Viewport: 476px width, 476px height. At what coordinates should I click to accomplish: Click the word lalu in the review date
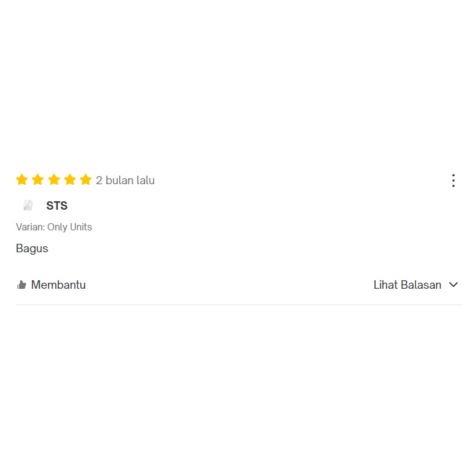click(x=146, y=181)
